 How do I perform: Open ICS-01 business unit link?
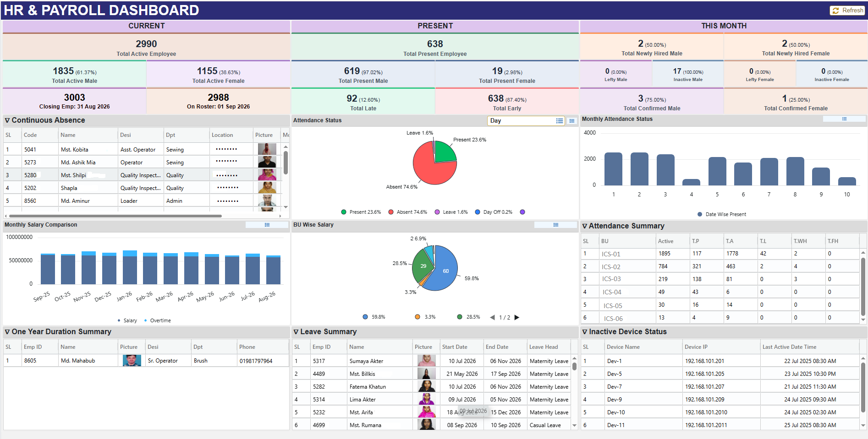(x=611, y=254)
